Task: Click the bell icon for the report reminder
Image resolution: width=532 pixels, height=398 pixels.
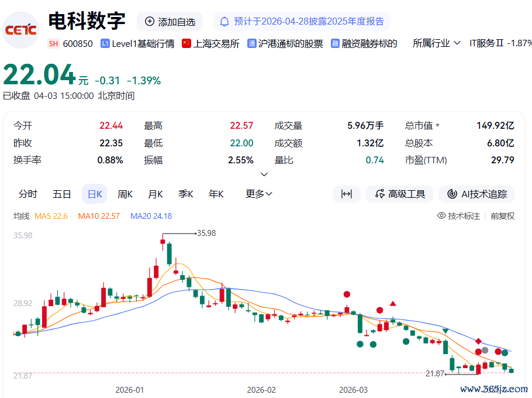Action: pyautogui.click(x=224, y=22)
